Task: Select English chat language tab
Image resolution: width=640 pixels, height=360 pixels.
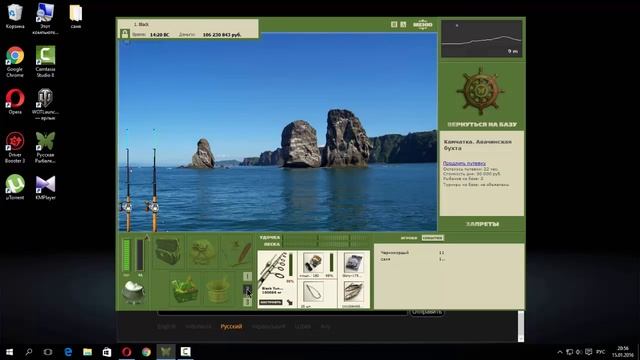Action: point(167,327)
